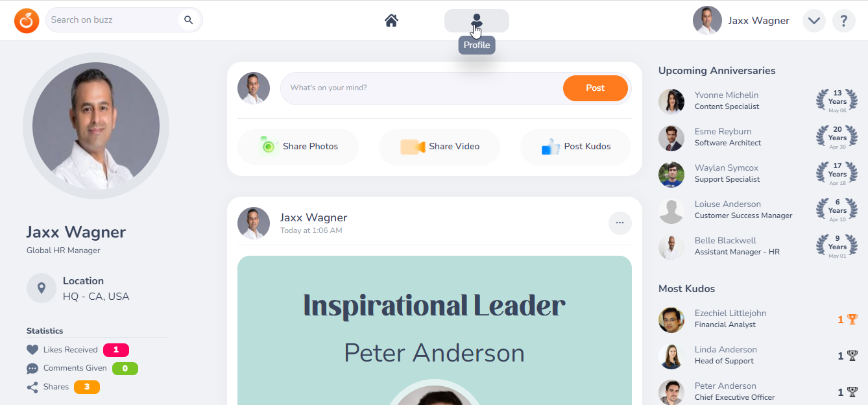Click the Likes Received heart icon

click(32, 350)
